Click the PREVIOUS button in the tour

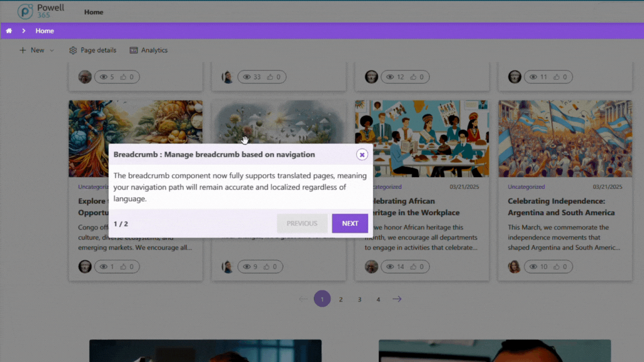(x=302, y=223)
